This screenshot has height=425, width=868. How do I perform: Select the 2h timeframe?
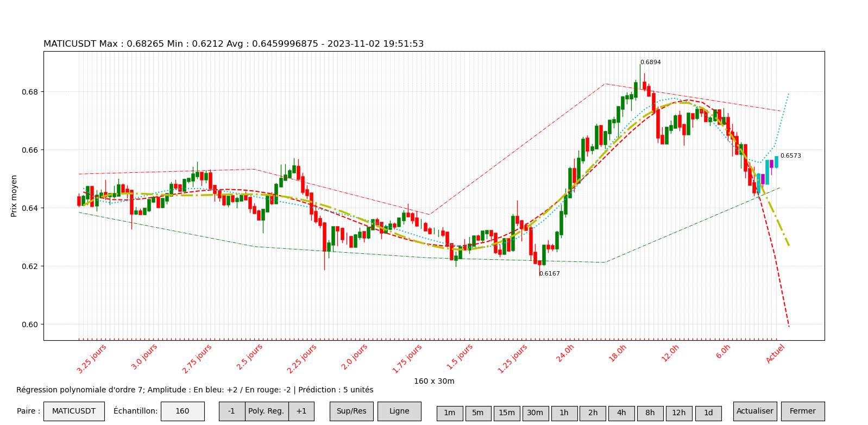593,413
